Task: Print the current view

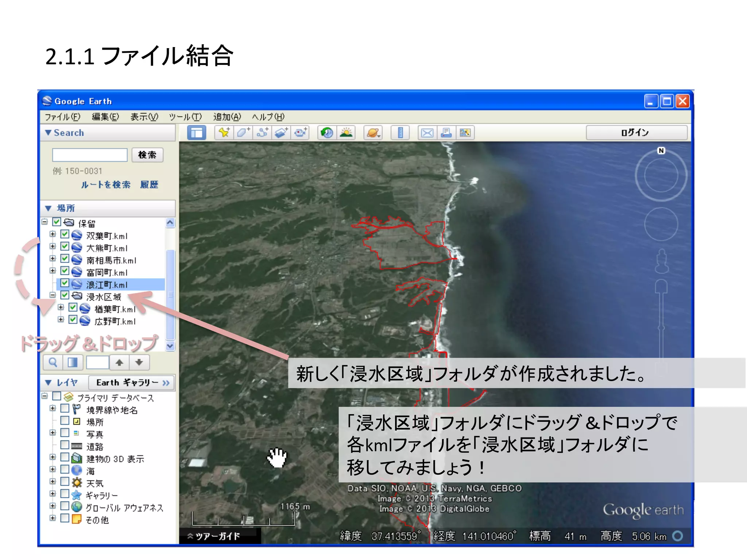Action: [446, 133]
